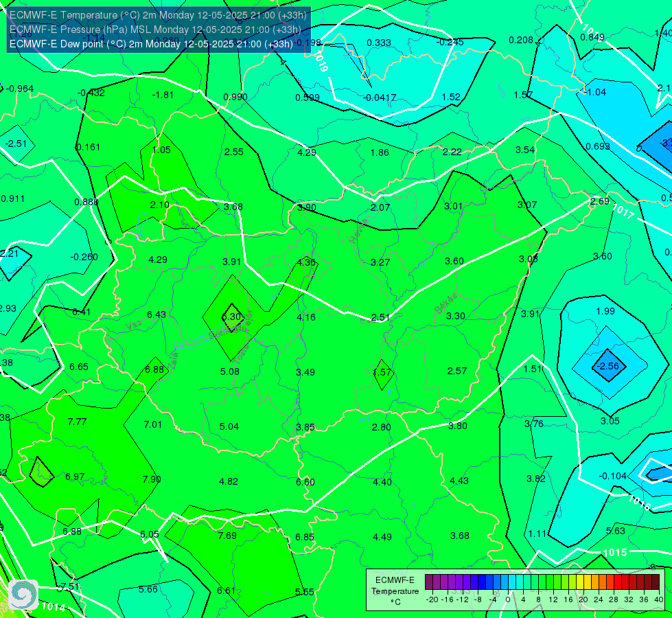
Task: Click the yellow swatch above 20 in legend
Action: coord(580,582)
